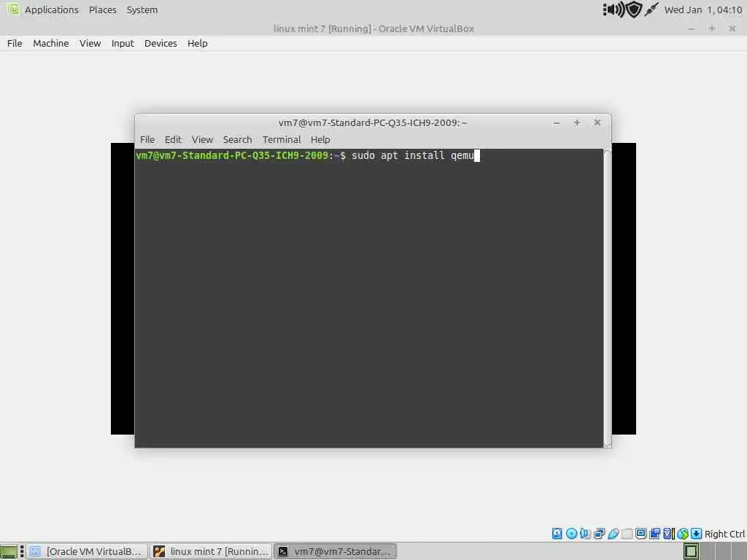Open the shared folders indicator icon
Image resolution: width=747 pixels, height=560 pixels.
627,533
